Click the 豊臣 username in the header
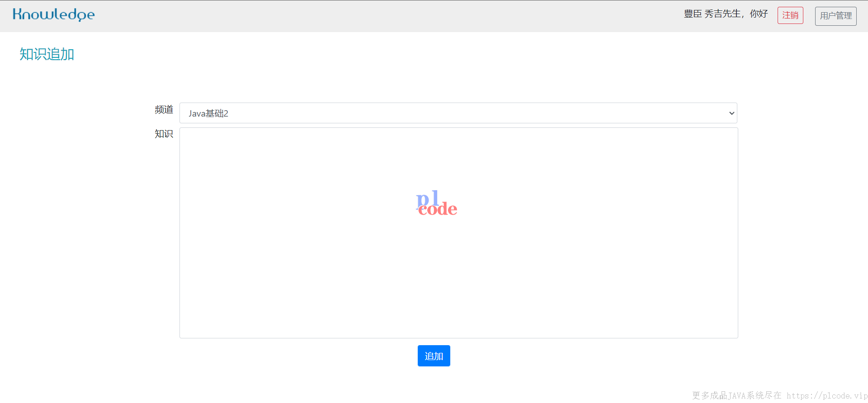This screenshot has height=403, width=868. (x=693, y=14)
